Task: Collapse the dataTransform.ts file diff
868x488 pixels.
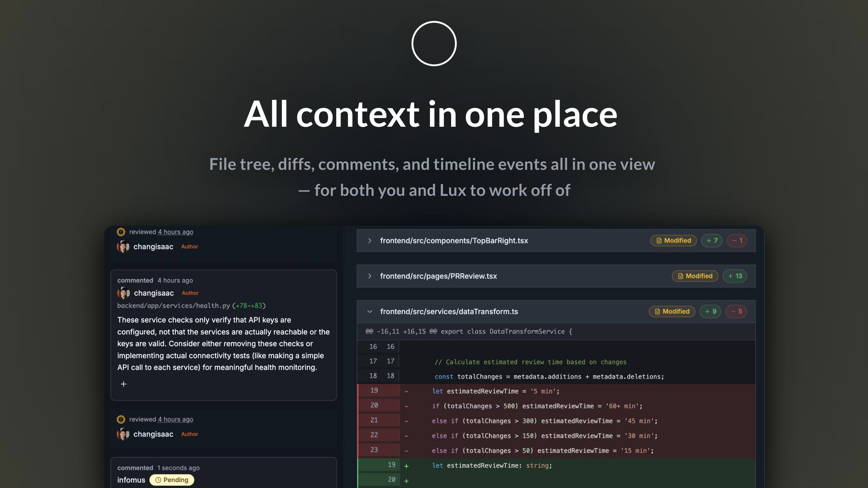Action: click(x=370, y=311)
